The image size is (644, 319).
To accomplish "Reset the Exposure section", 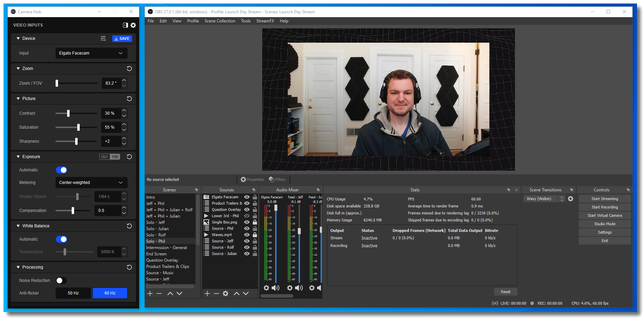I will click(129, 157).
